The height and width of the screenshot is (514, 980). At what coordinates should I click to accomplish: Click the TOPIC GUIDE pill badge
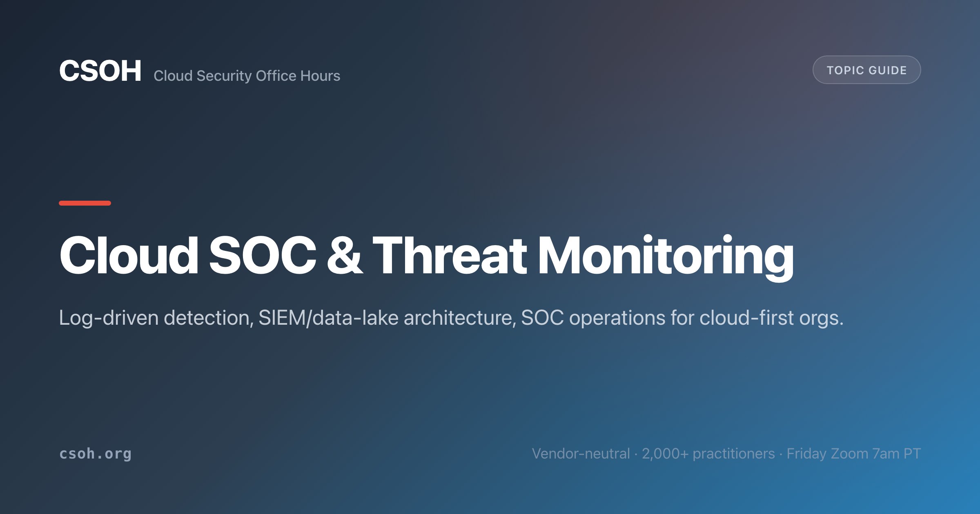(x=866, y=70)
